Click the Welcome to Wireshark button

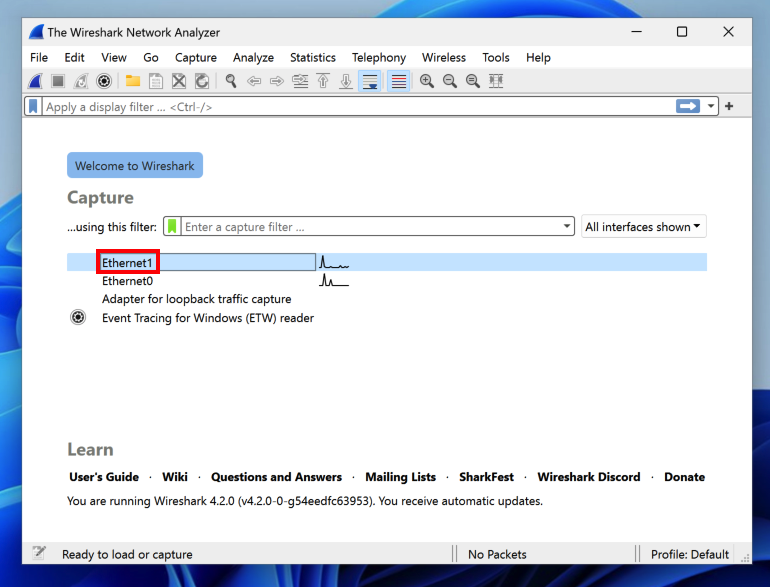[135, 165]
